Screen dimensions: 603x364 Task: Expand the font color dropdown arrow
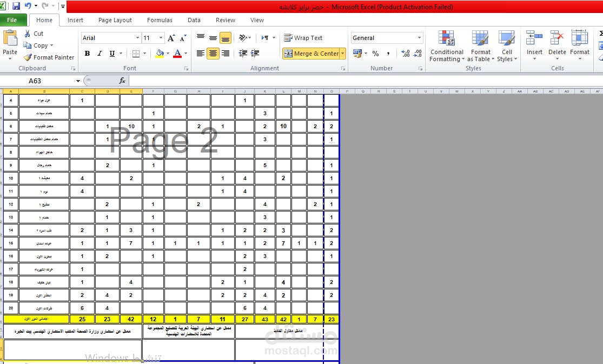[185, 54]
